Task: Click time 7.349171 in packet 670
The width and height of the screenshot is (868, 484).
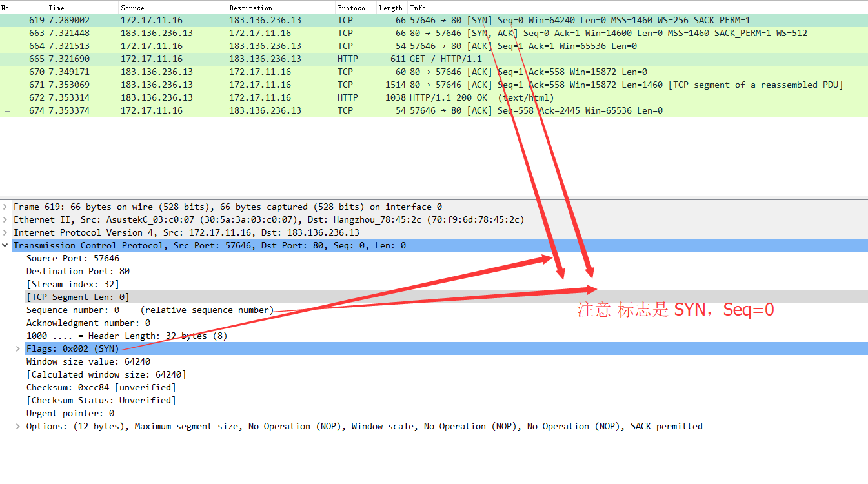Action: pyautogui.click(x=69, y=72)
